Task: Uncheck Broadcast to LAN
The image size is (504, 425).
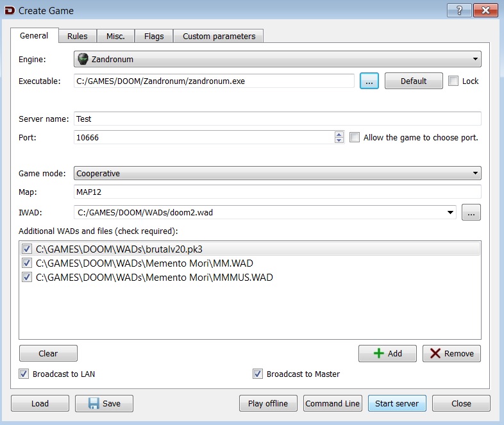Action: [24, 374]
